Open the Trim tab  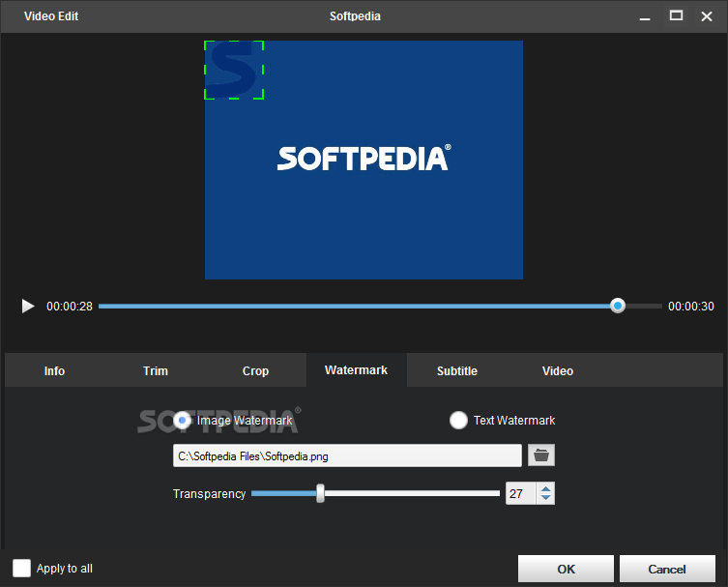[x=155, y=370]
